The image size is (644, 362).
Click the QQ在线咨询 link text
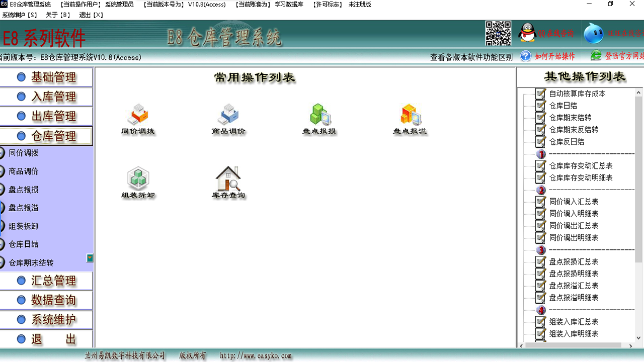(x=555, y=34)
